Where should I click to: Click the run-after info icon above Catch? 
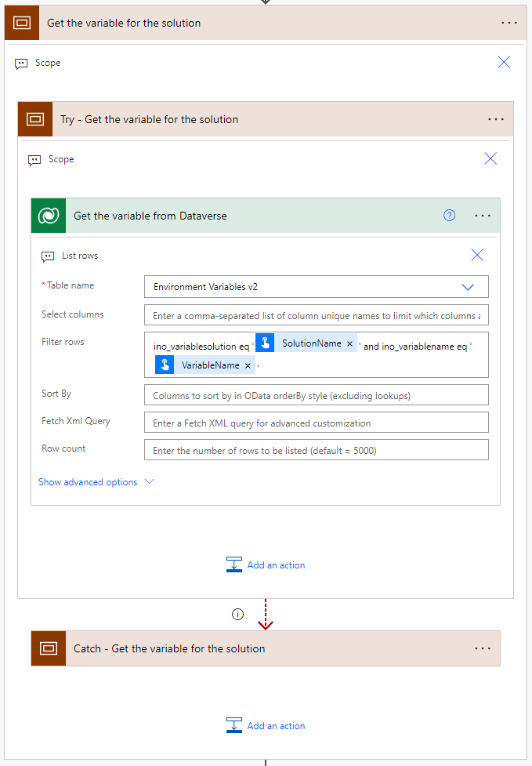tap(238, 615)
